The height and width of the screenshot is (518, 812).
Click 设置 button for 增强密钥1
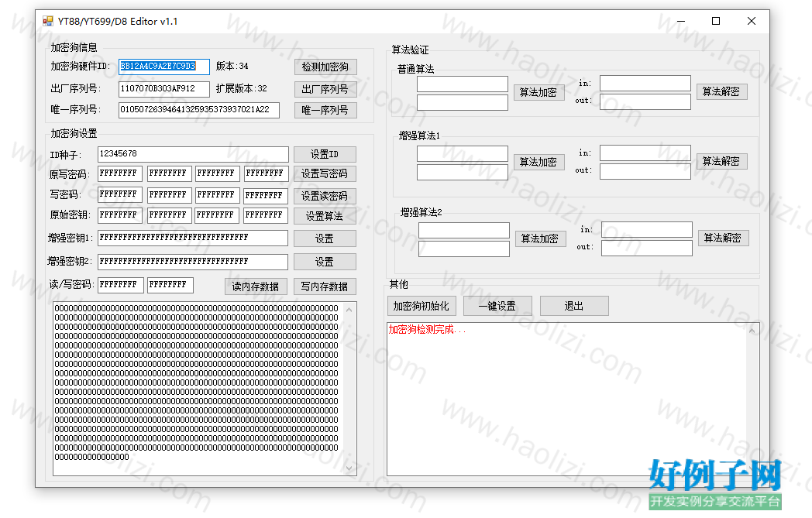tap(325, 238)
